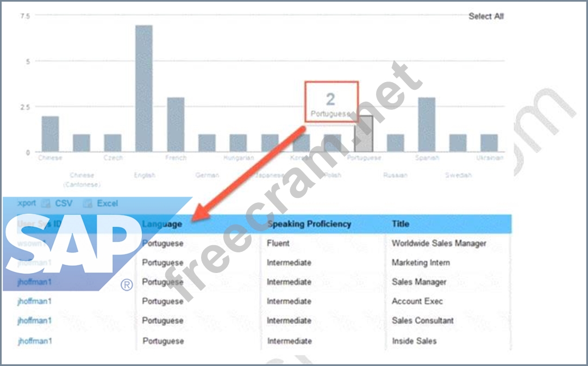Click the Excel export file icon

pos(87,203)
